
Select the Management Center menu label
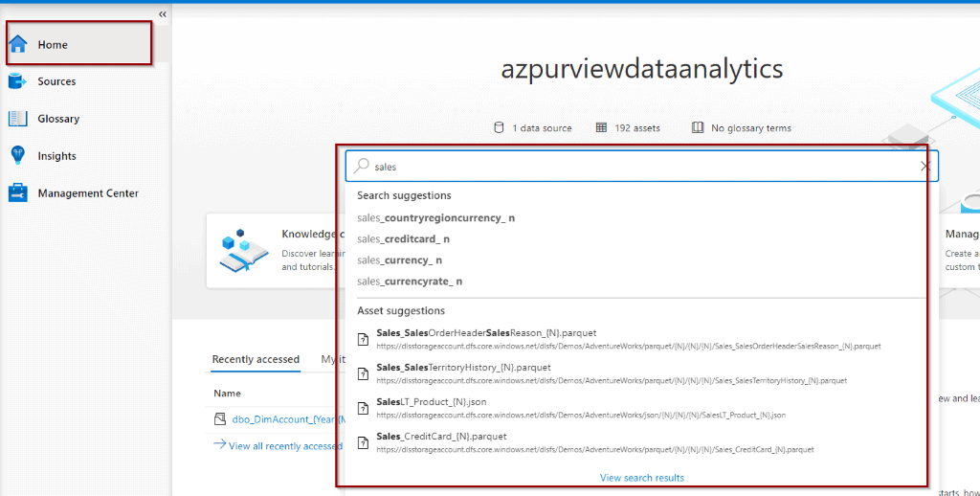(x=88, y=193)
